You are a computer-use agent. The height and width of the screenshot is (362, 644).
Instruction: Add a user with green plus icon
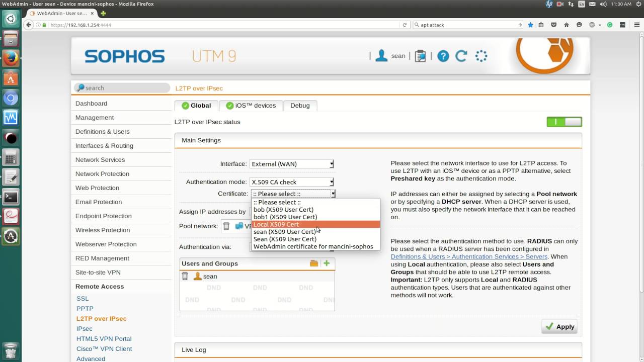tap(327, 263)
